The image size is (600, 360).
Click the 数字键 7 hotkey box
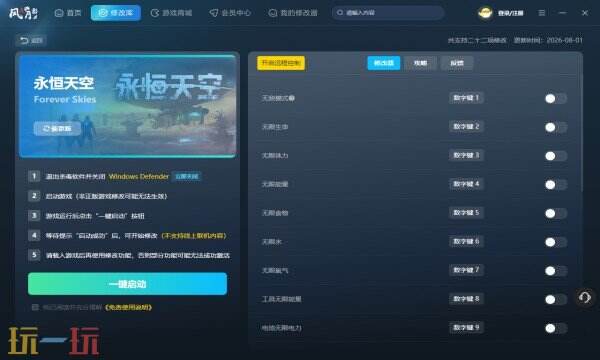[x=466, y=270]
